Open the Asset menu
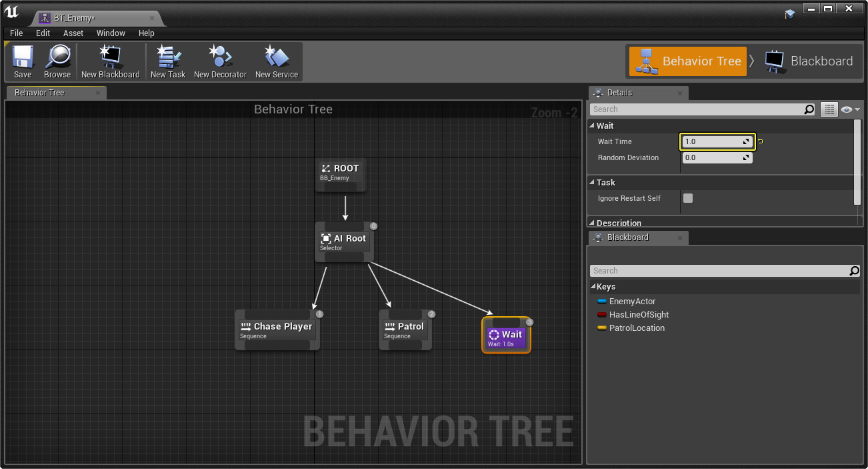The height and width of the screenshot is (469, 868). click(73, 33)
